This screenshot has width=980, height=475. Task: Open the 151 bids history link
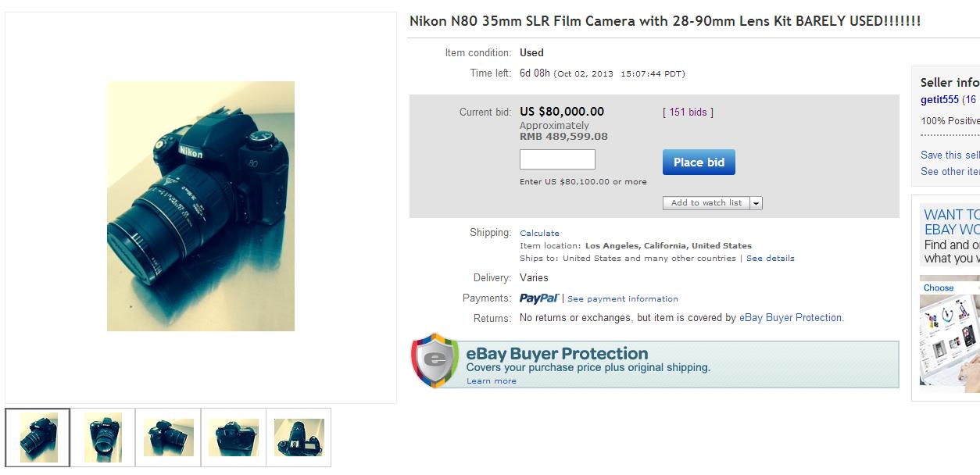pos(688,112)
